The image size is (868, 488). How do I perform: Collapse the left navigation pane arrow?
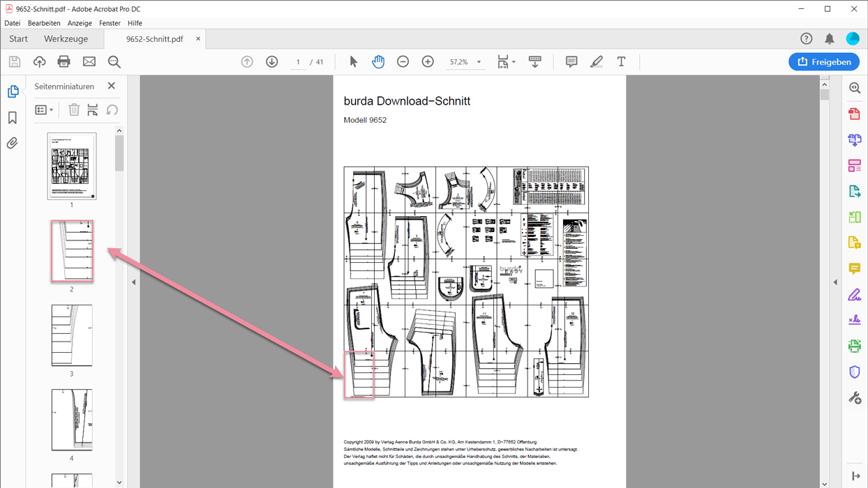(134, 282)
